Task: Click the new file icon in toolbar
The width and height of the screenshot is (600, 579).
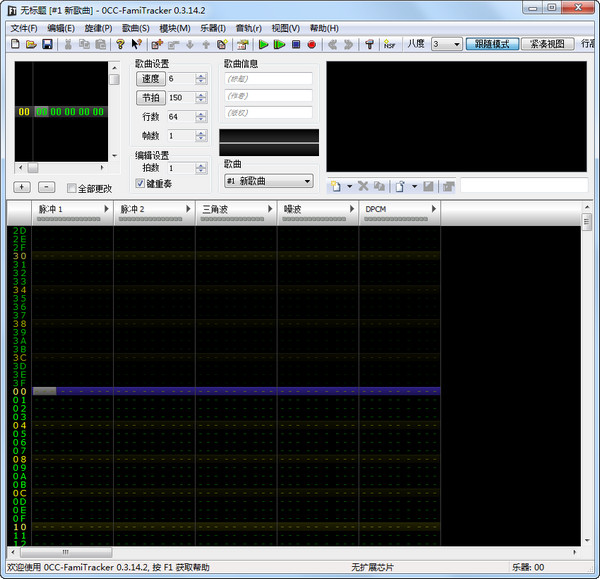Action: [16, 45]
